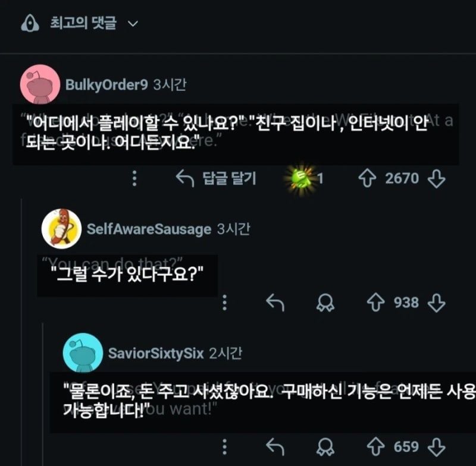Give an award to SelfAwareSausage's comment
This screenshot has height=466, width=476.
point(325,303)
